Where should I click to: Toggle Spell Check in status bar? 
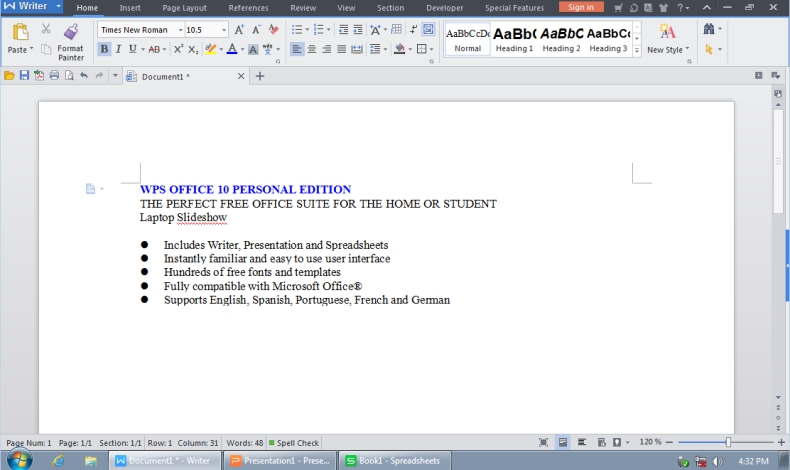pyautogui.click(x=294, y=443)
